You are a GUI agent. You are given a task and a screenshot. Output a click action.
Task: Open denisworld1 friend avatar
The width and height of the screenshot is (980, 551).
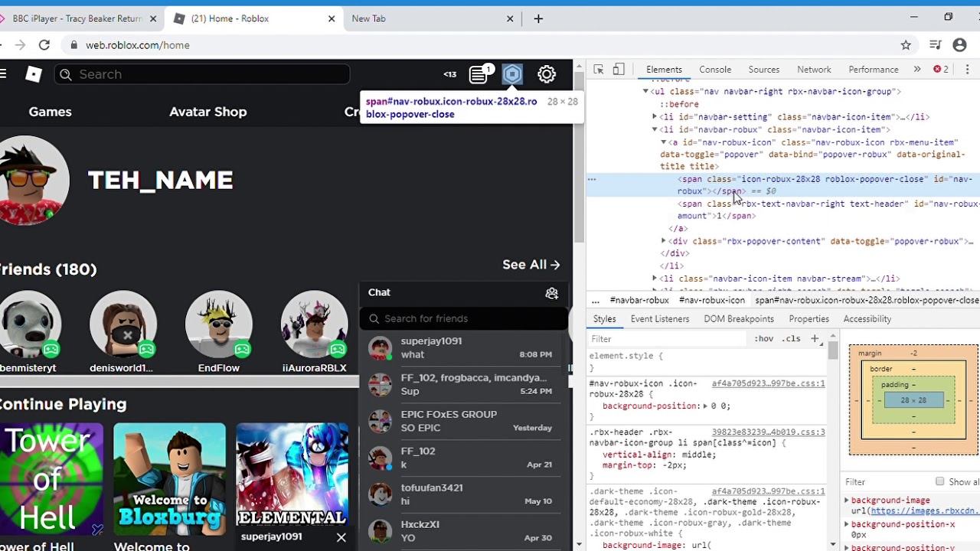[x=123, y=324]
